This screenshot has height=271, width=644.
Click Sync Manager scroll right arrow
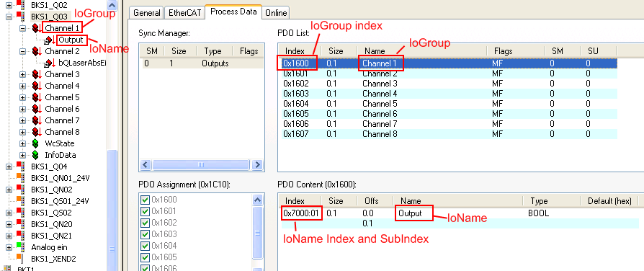click(257, 165)
